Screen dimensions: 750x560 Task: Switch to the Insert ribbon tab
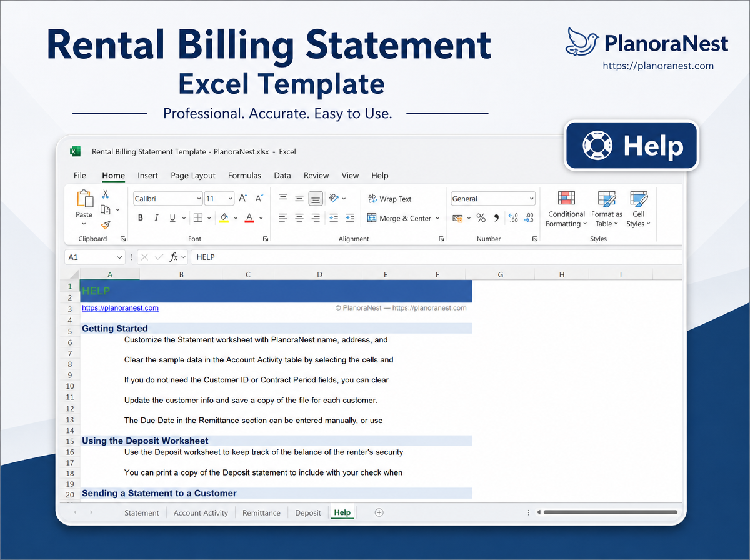(148, 176)
